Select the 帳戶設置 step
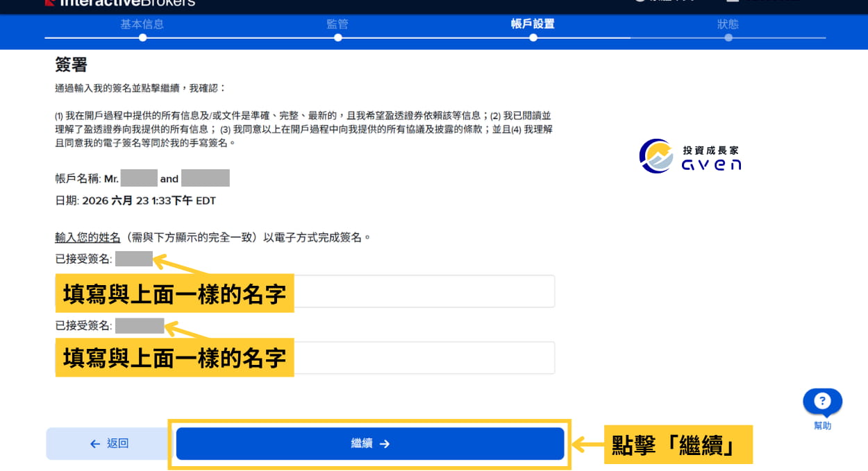 (x=533, y=24)
